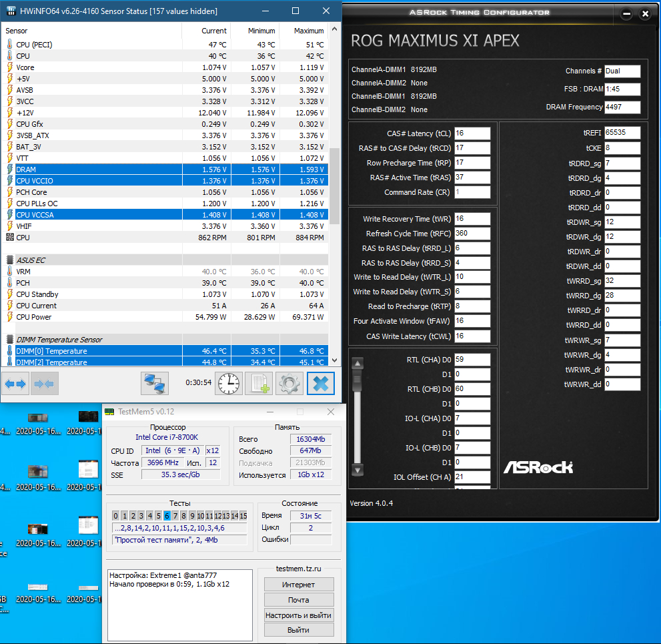Click Refresh Cycle Time (tRFC) field
The image size is (661, 644).
(472, 233)
